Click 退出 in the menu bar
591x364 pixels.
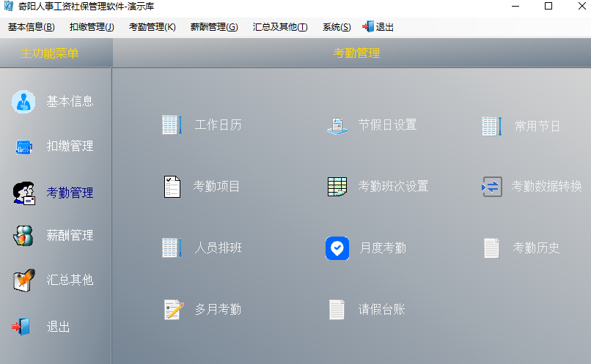pyautogui.click(x=378, y=27)
